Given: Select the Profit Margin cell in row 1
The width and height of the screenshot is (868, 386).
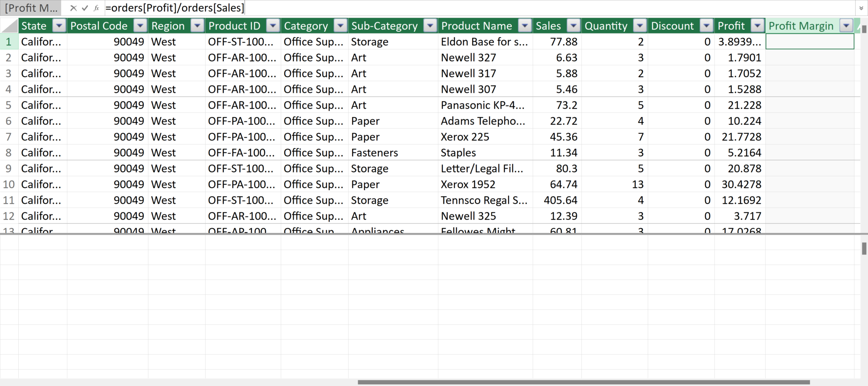Looking at the screenshot, I should click(x=810, y=42).
